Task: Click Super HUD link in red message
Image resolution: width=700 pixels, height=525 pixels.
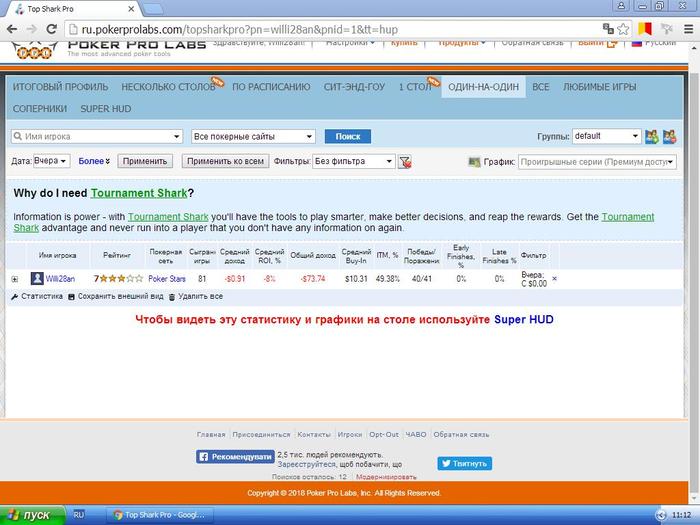Action: pyautogui.click(x=524, y=320)
